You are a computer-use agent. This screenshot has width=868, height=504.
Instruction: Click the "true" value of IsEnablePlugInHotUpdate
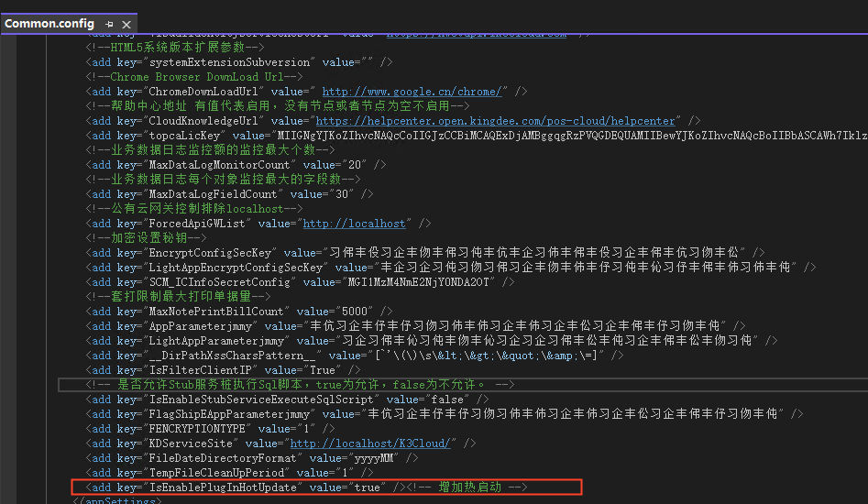pyautogui.click(x=367, y=488)
